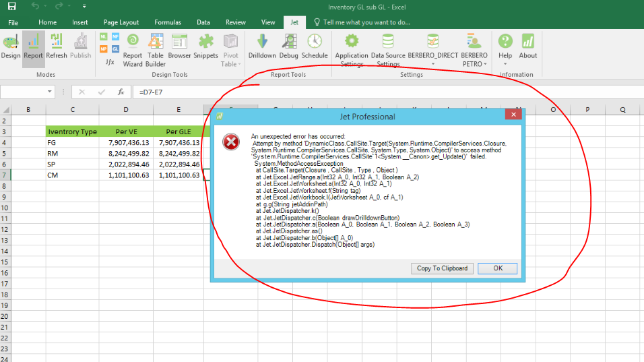This screenshot has width=644, height=362.
Task: Select the row 7 header
Action: (x=5, y=175)
